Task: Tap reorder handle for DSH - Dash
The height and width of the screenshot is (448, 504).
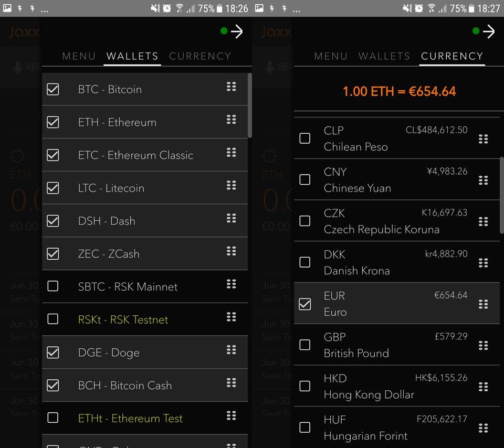Action: pos(232,218)
